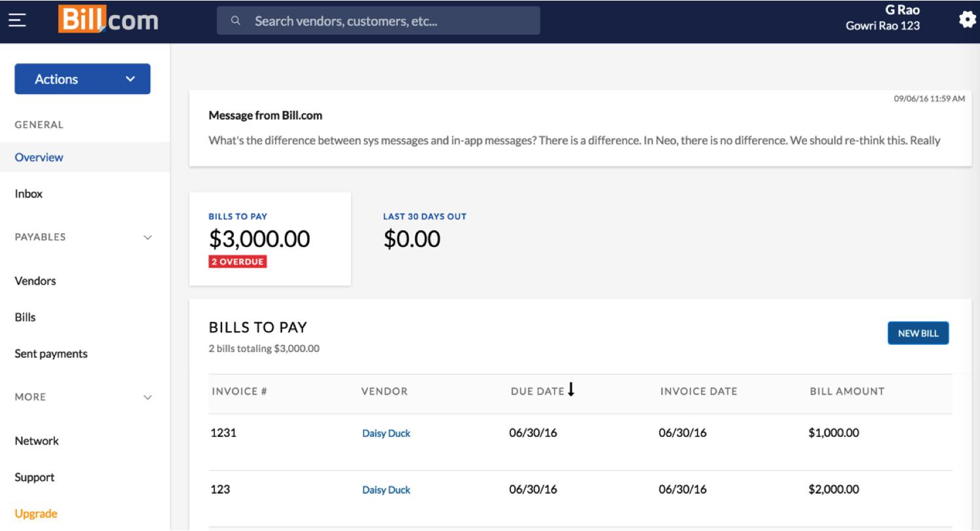Go to Vendors in the sidebar
Viewport: 980px width, 531px height.
pos(35,281)
